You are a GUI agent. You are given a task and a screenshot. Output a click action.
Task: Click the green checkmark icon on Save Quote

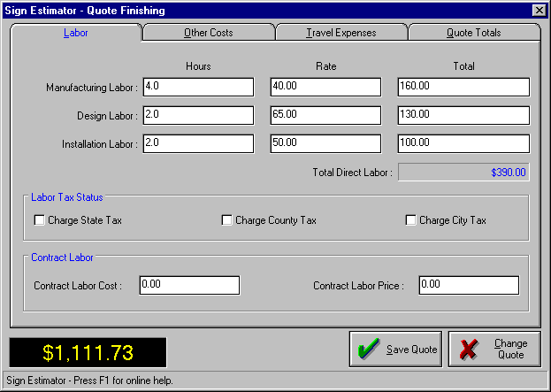[370, 350]
